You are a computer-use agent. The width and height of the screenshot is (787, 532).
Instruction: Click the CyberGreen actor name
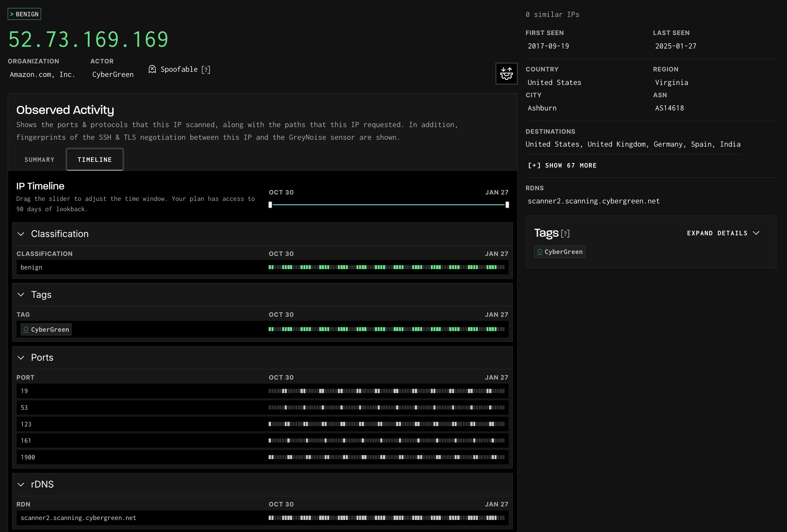tap(113, 75)
